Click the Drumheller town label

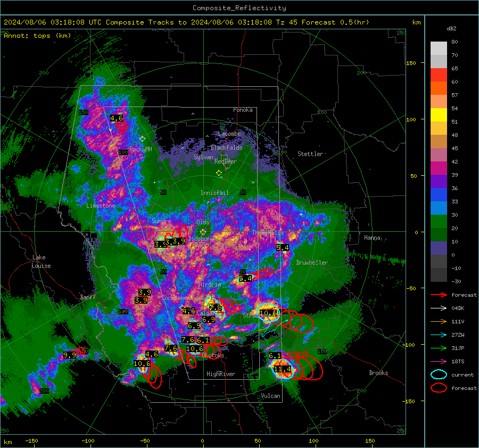coord(312,263)
